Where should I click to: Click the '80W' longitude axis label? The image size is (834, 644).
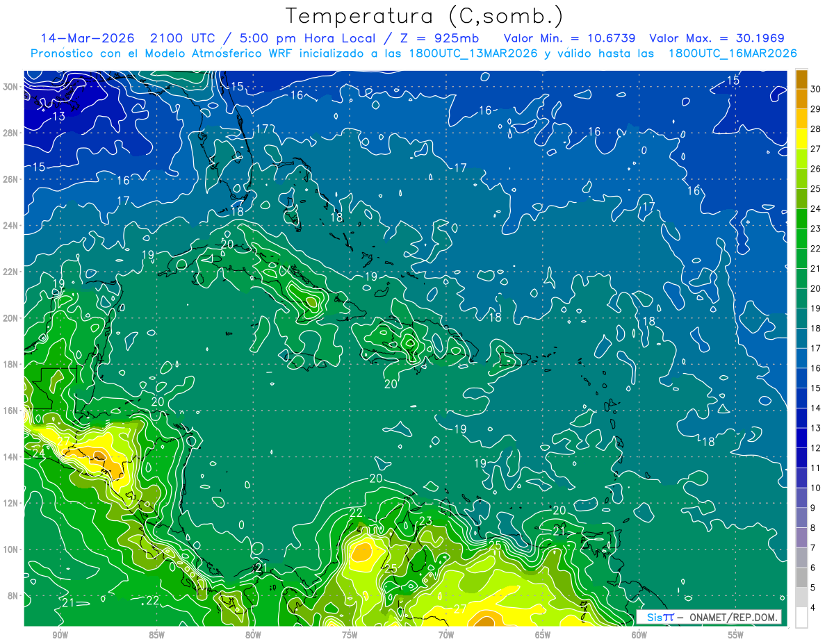(x=253, y=635)
